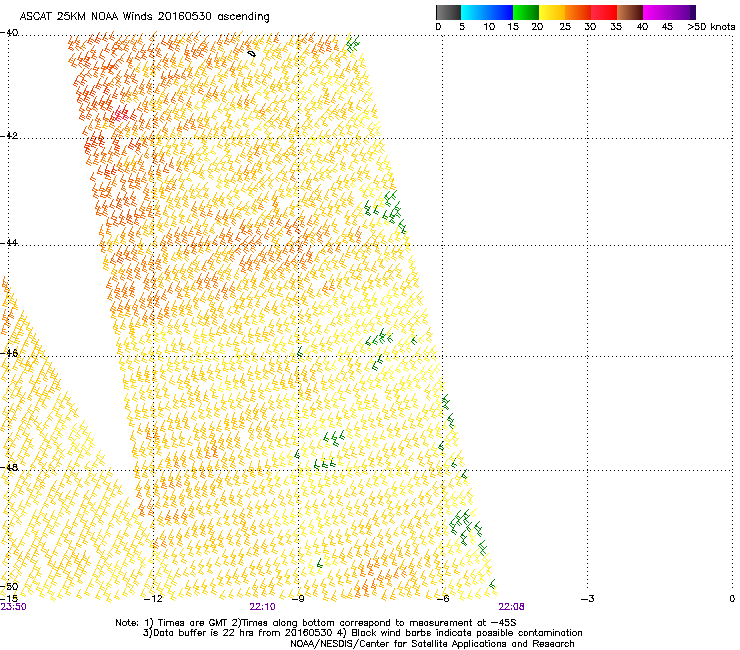740x650 pixels.
Task: Click the -48 latitude axis label
Action: pos(9,467)
